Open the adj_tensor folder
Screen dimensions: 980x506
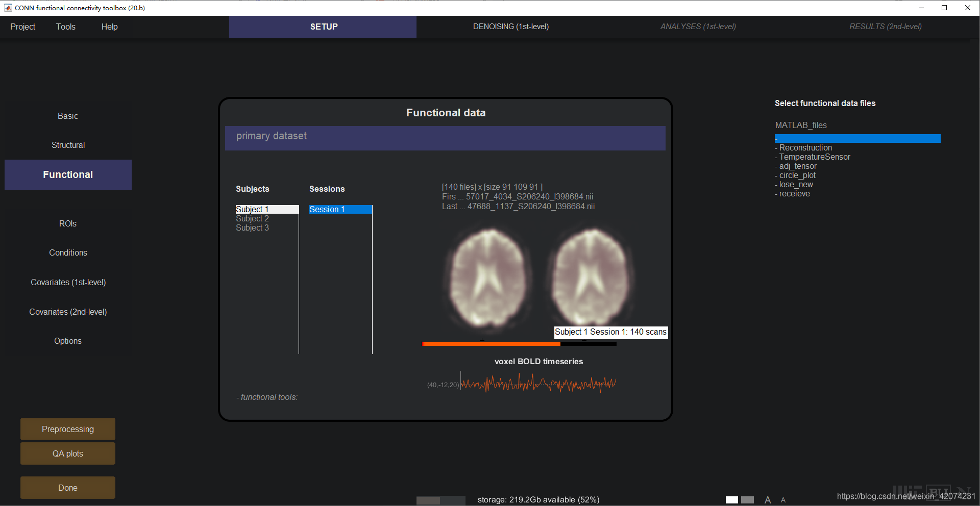coord(796,166)
